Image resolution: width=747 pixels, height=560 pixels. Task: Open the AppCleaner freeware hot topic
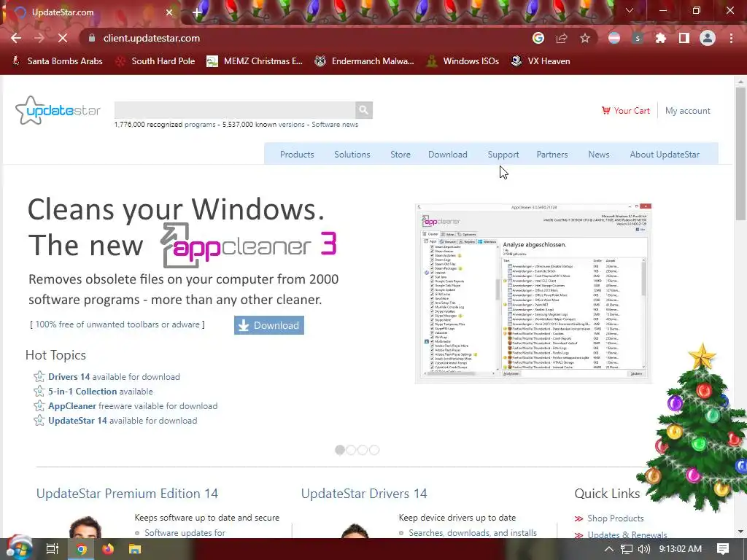(x=133, y=406)
